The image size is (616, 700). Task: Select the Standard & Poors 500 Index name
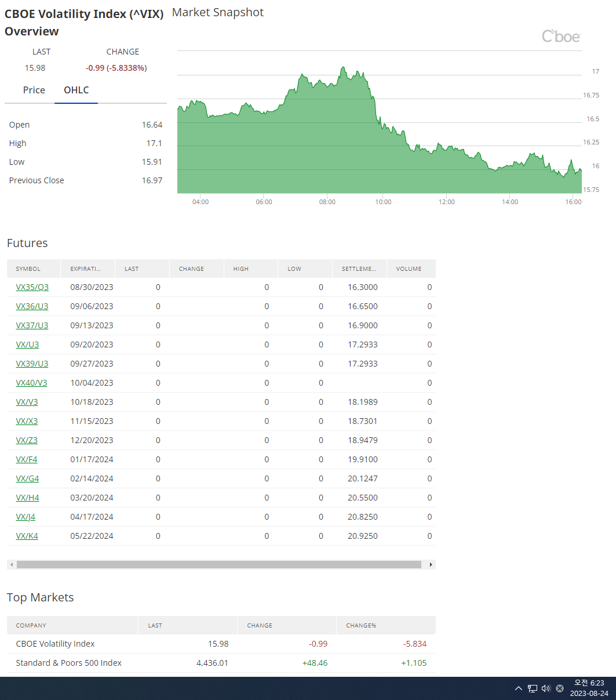[x=68, y=663]
